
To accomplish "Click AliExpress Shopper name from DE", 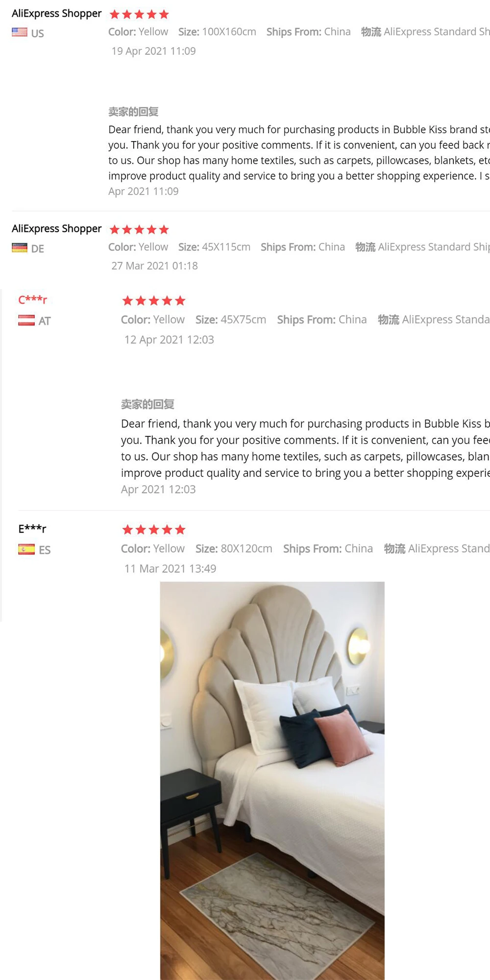I will coord(56,228).
